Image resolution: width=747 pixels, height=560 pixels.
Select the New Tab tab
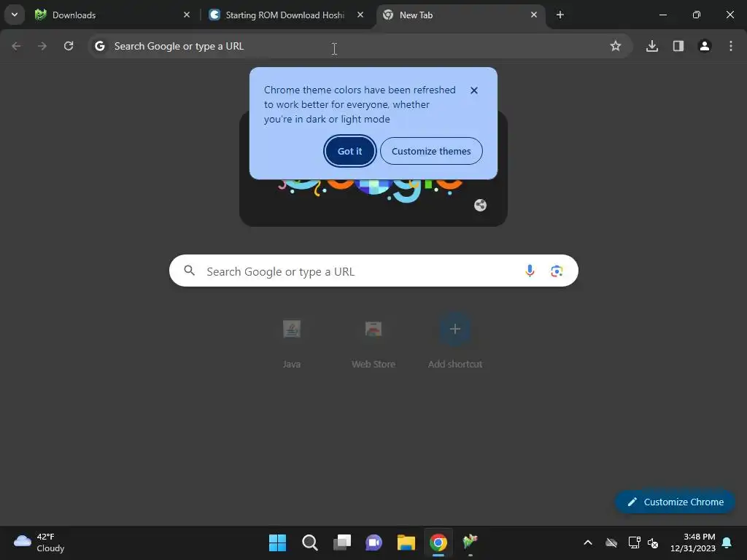tap(460, 15)
